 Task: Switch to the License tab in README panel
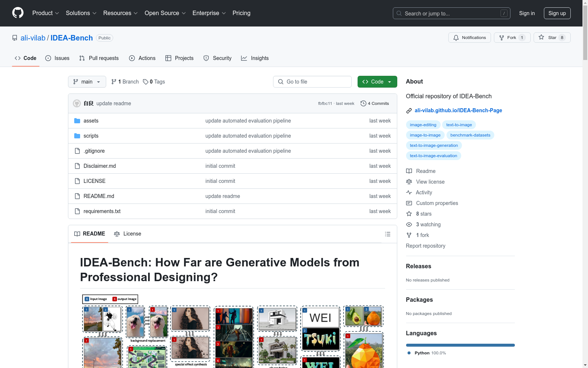pyautogui.click(x=128, y=234)
